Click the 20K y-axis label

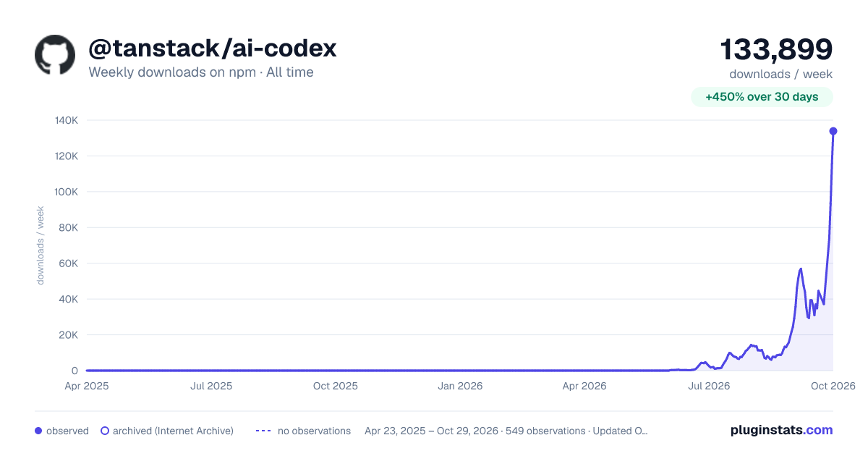pos(69,335)
